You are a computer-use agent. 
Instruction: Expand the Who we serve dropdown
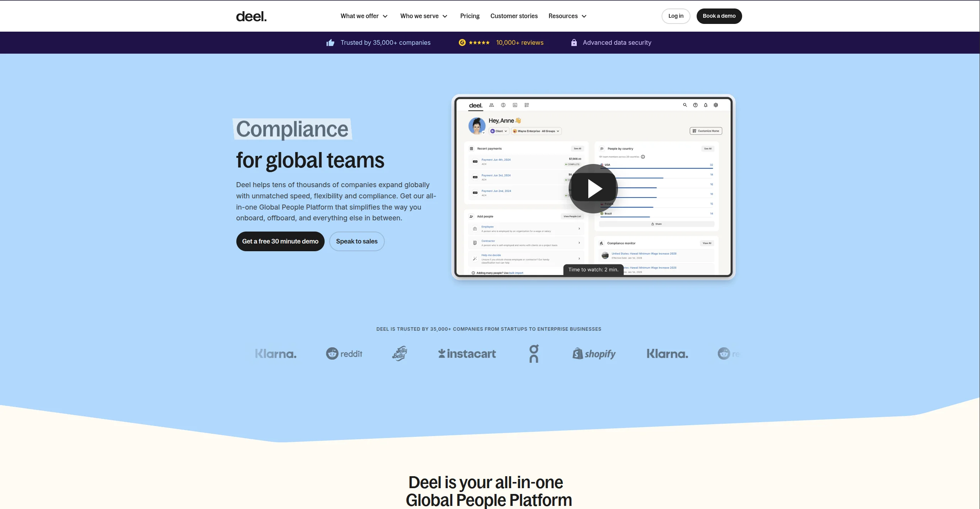[x=423, y=16]
